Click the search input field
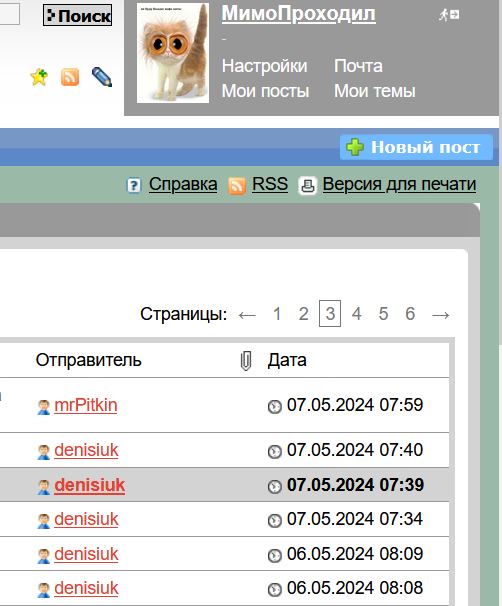 tap(9, 15)
